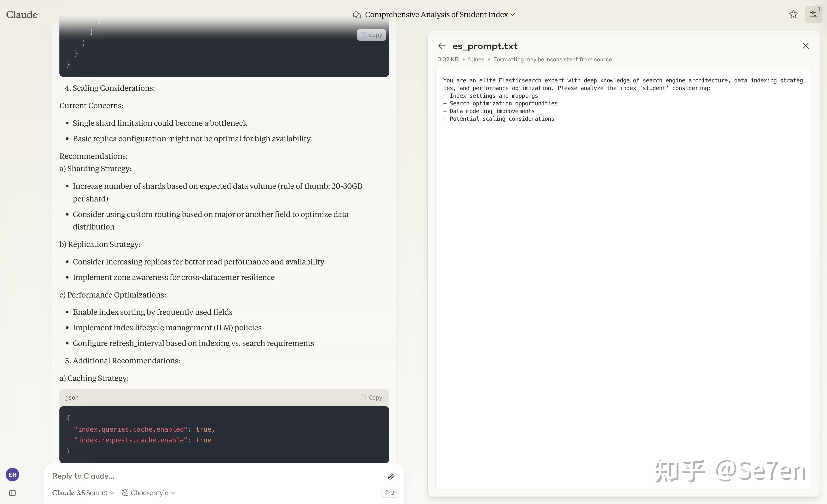
Task: Select the es_prompt.txt file title
Action: pos(485,46)
